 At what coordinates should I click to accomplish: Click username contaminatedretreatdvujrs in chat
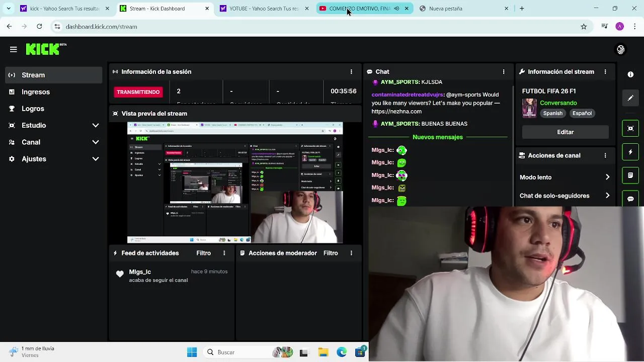point(408,95)
